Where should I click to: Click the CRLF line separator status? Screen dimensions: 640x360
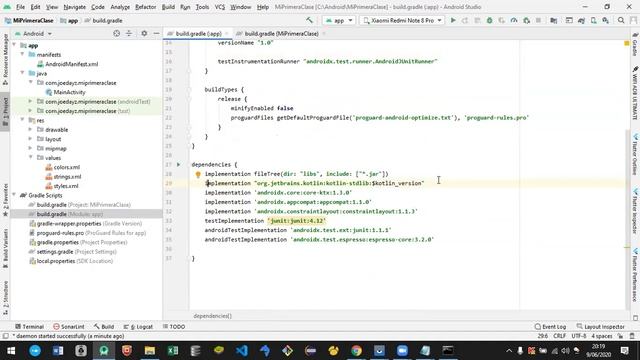tap(559, 336)
